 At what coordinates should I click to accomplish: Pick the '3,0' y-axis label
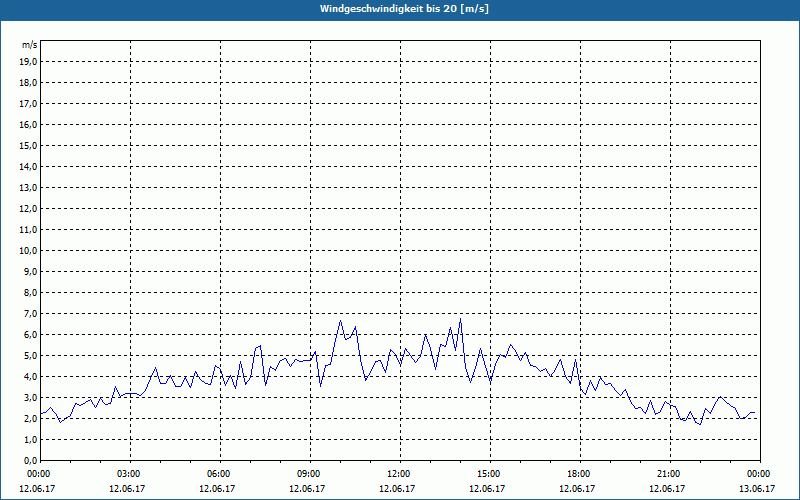point(31,397)
